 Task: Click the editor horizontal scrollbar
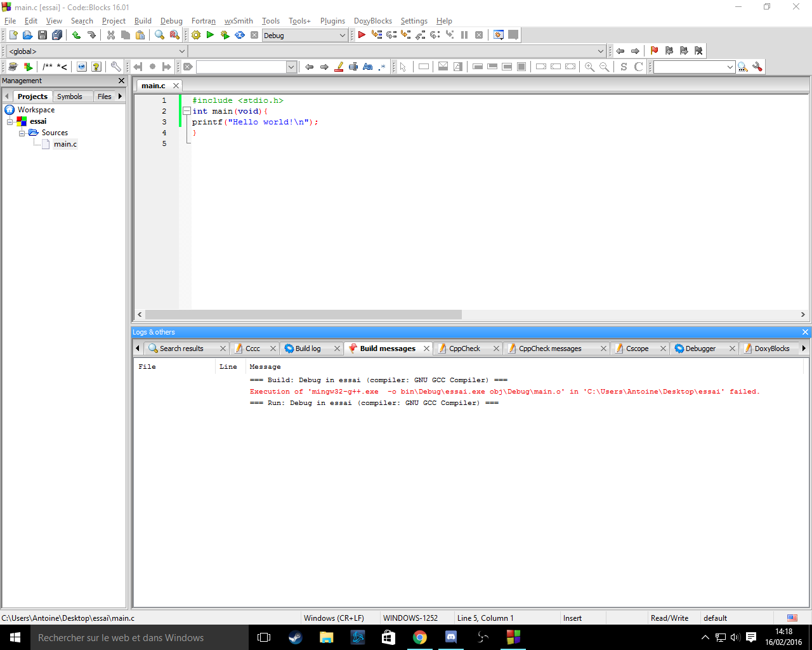pyautogui.click(x=303, y=315)
